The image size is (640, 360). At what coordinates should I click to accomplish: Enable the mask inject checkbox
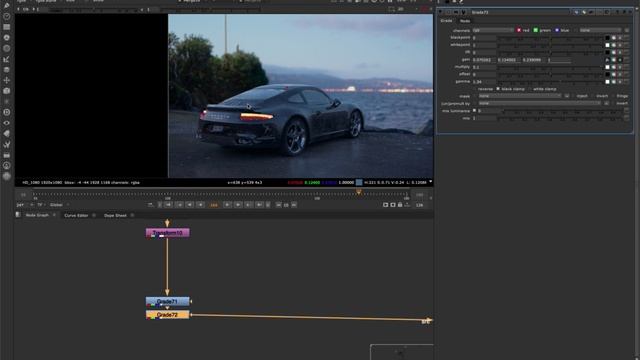pyautogui.click(x=573, y=96)
